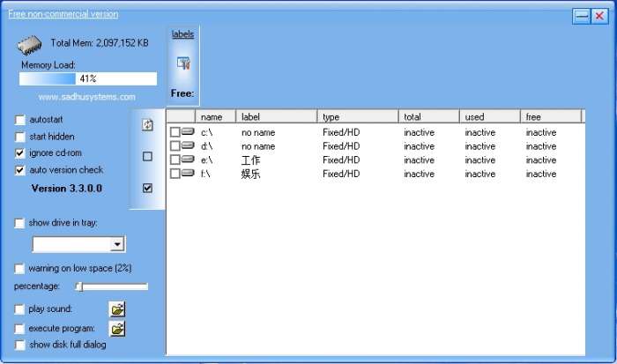Sort by the name column header
The image size is (617, 364).
[216, 116]
